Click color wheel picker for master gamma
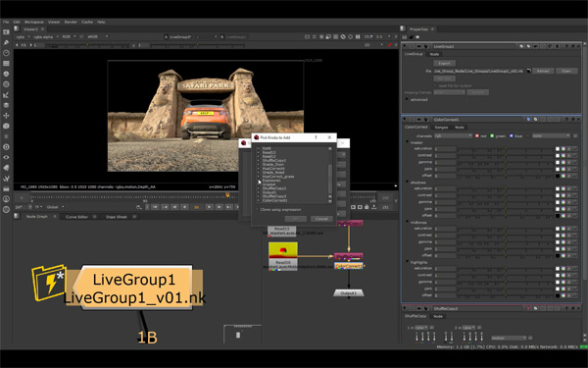Viewport: 588px width, 368px height. tap(563, 163)
